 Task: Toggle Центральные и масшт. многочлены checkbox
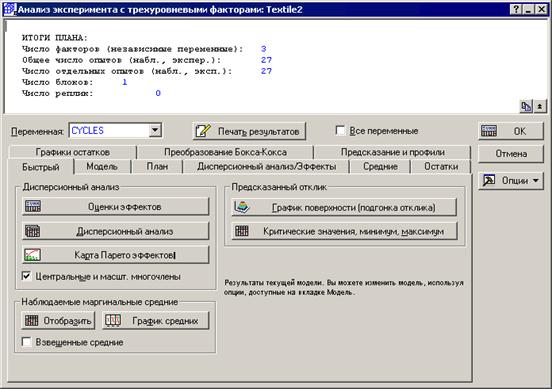[x=26, y=276]
